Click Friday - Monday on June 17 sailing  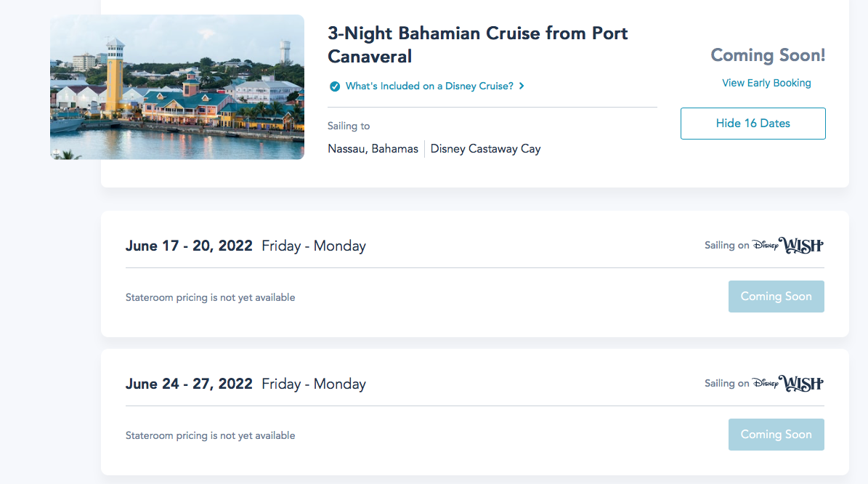(x=314, y=246)
